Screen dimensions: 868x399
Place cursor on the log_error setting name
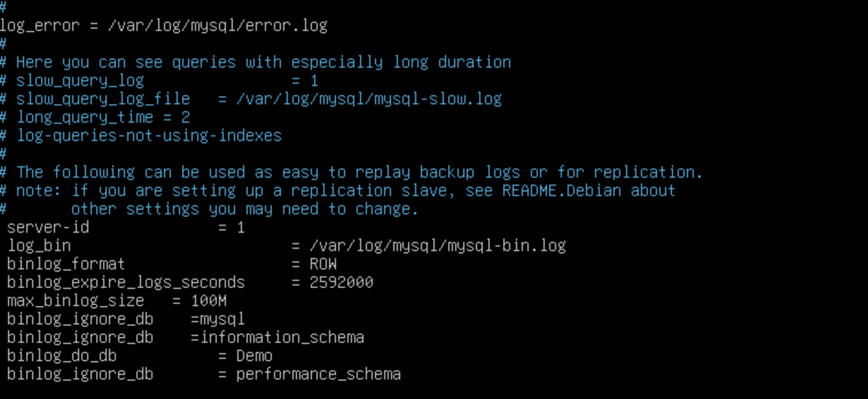tap(40, 26)
